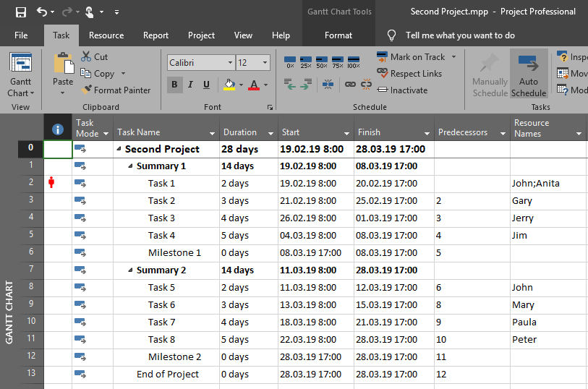This screenshot has height=389, width=588.
Task: Toggle Underline formatting
Action: [207, 85]
